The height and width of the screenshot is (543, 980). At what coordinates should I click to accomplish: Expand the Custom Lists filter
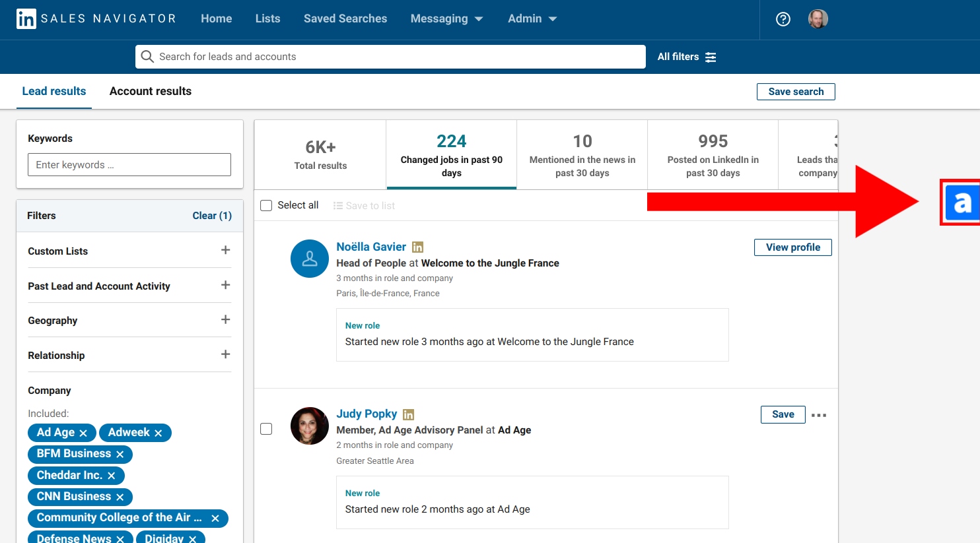click(225, 250)
